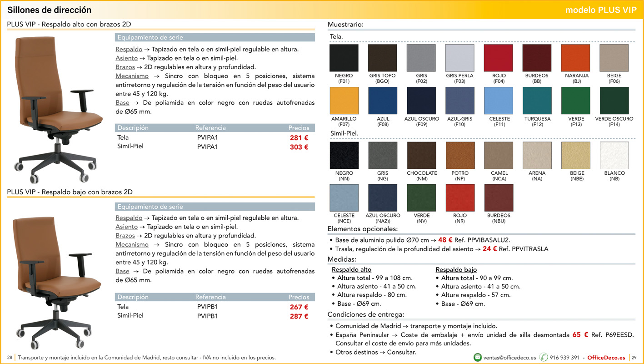
Task: Click the underlined "Respaldo bajo" measurements heading
Action: [456, 269]
